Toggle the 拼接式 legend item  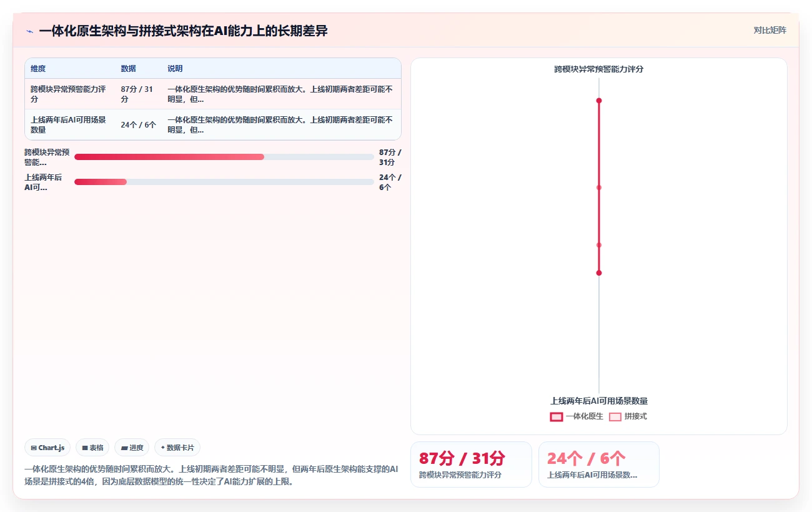click(x=628, y=416)
